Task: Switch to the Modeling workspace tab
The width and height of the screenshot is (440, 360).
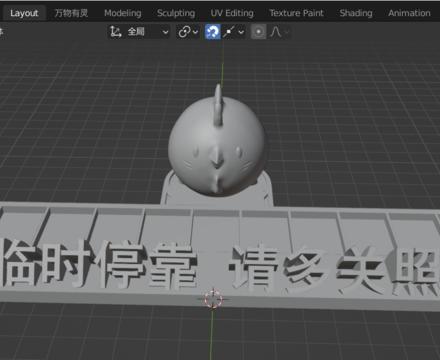Action: [x=123, y=13]
